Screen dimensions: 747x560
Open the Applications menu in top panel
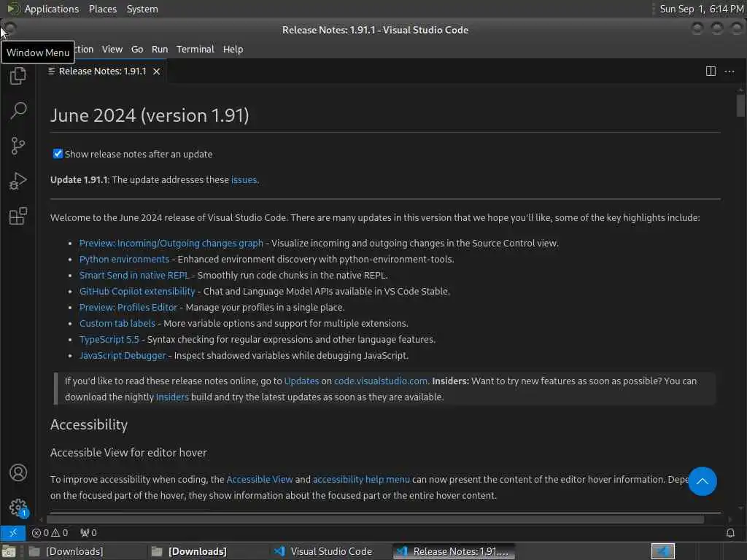[52, 9]
